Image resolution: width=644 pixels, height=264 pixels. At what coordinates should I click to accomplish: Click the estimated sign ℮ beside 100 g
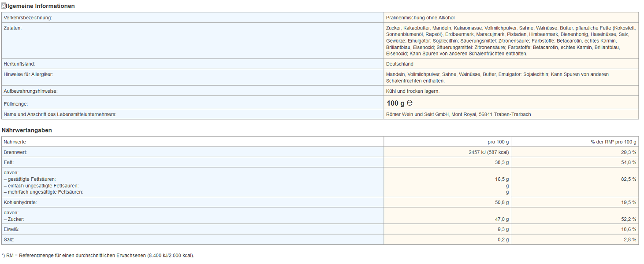click(x=409, y=103)
